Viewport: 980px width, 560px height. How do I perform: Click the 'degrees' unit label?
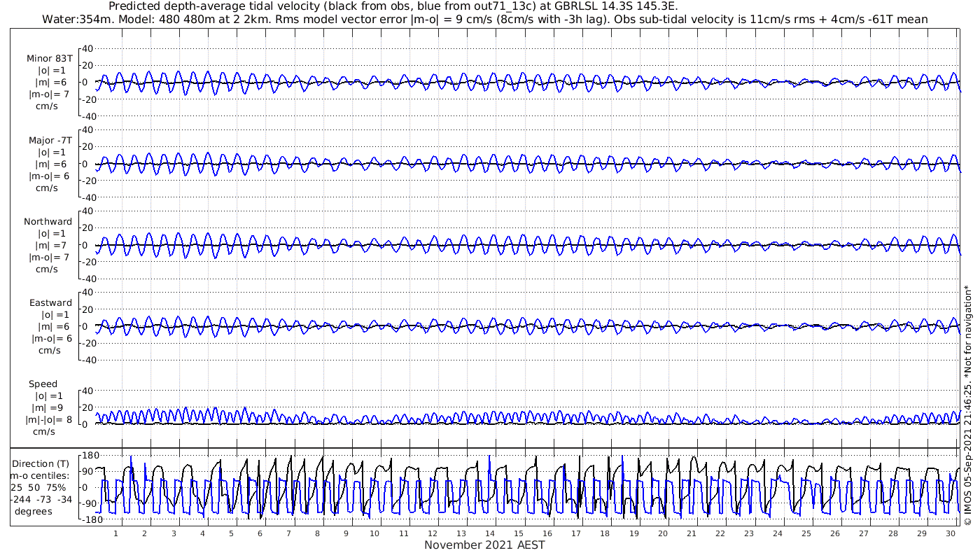point(33,511)
